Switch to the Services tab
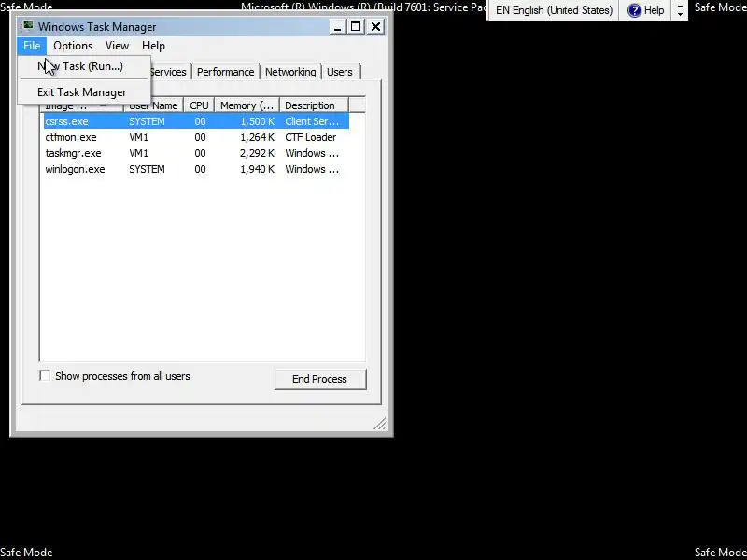The width and height of the screenshot is (747, 560). point(171,72)
